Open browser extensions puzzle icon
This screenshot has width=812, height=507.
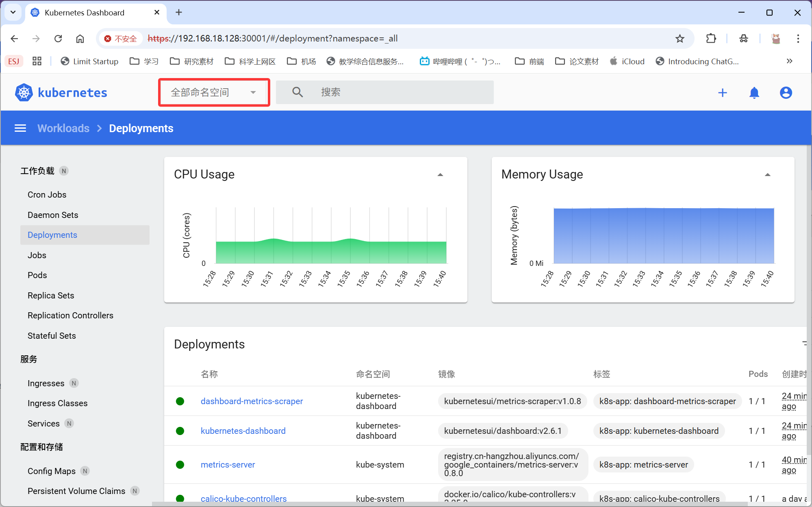tap(711, 39)
